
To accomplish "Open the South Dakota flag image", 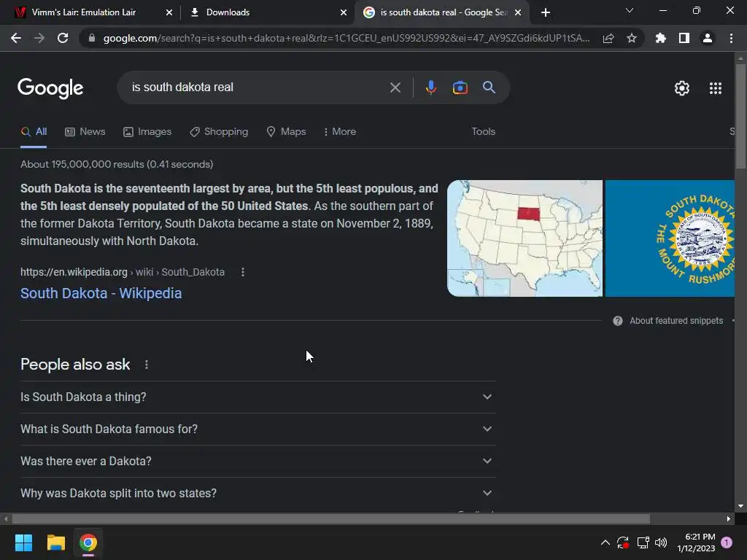I will pos(670,238).
